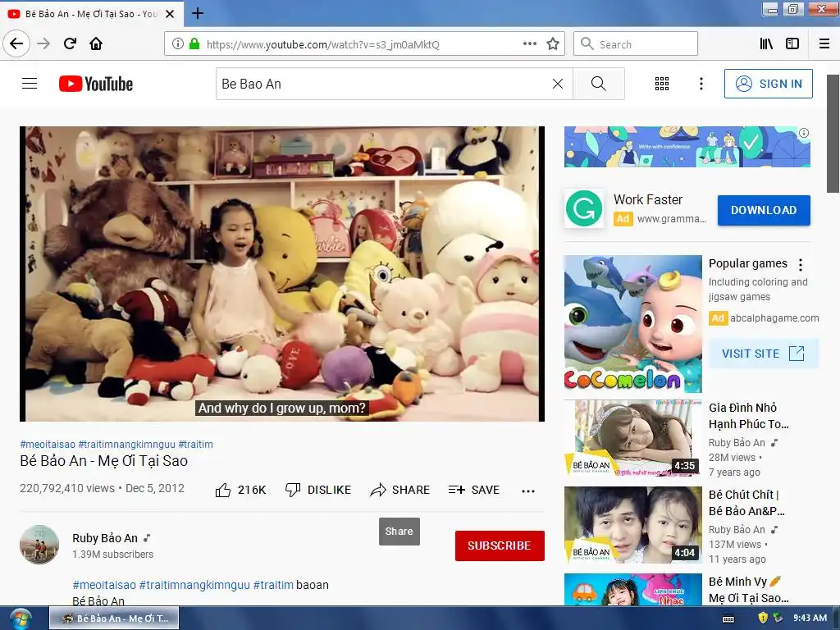The height and width of the screenshot is (630, 840).
Task: Click the Grammarly DOWNLOAD ad button
Action: click(764, 210)
